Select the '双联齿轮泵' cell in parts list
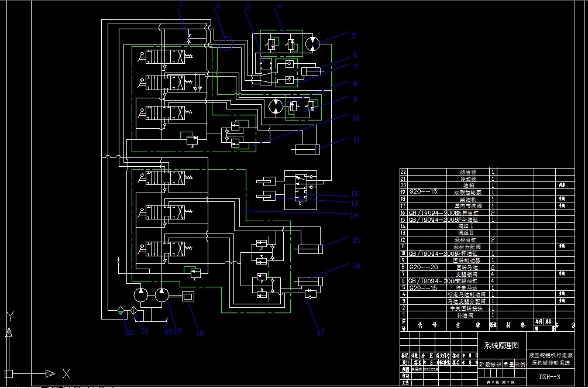The height and width of the screenshot is (388, 588). tap(469, 192)
